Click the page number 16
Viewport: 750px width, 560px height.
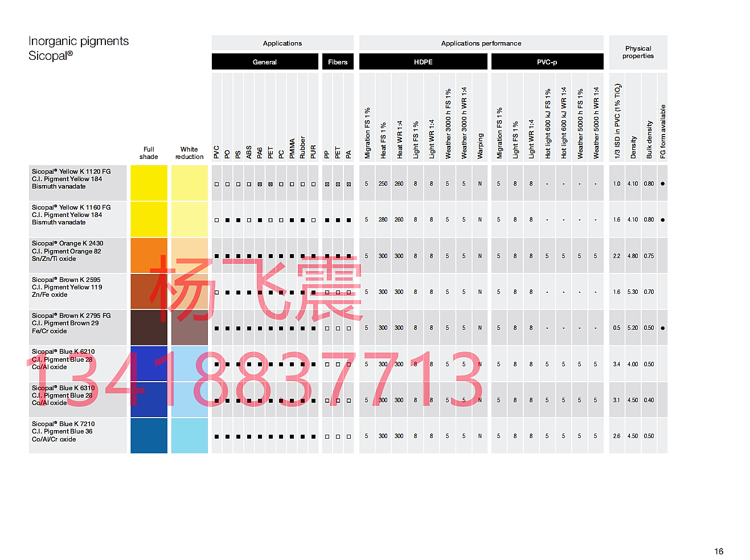point(719,551)
